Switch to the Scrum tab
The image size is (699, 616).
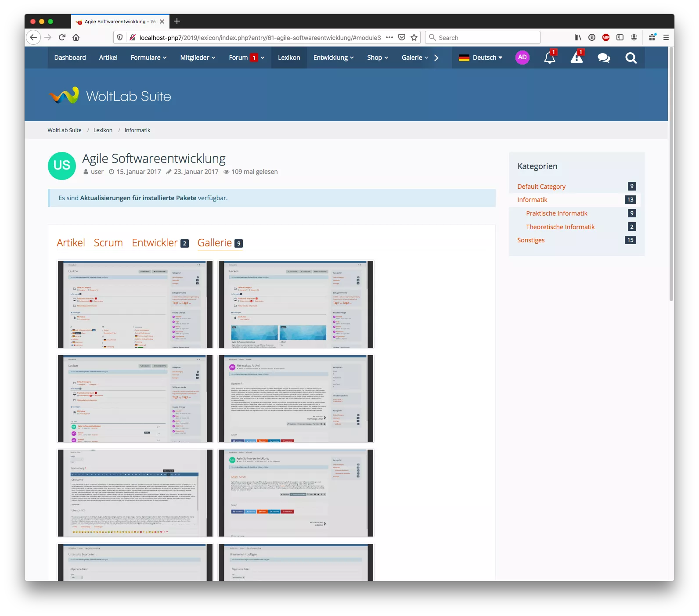pyautogui.click(x=108, y=243)
